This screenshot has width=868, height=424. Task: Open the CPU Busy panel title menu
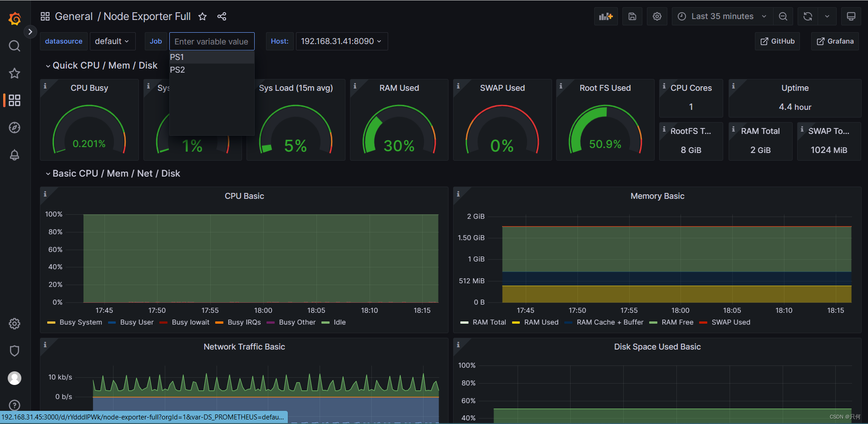pos(89,88)
